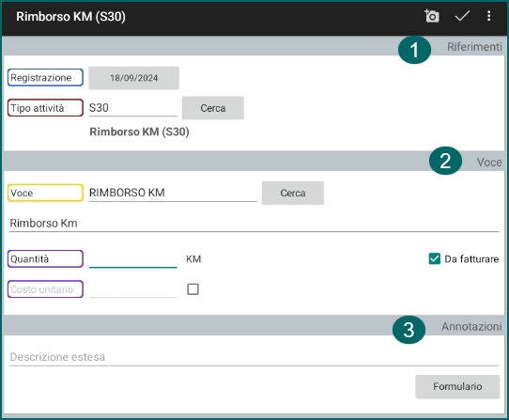The width and height of the screenshot is (509, 420).
Task: Open the Formulario button
Action: pos(457,386)
